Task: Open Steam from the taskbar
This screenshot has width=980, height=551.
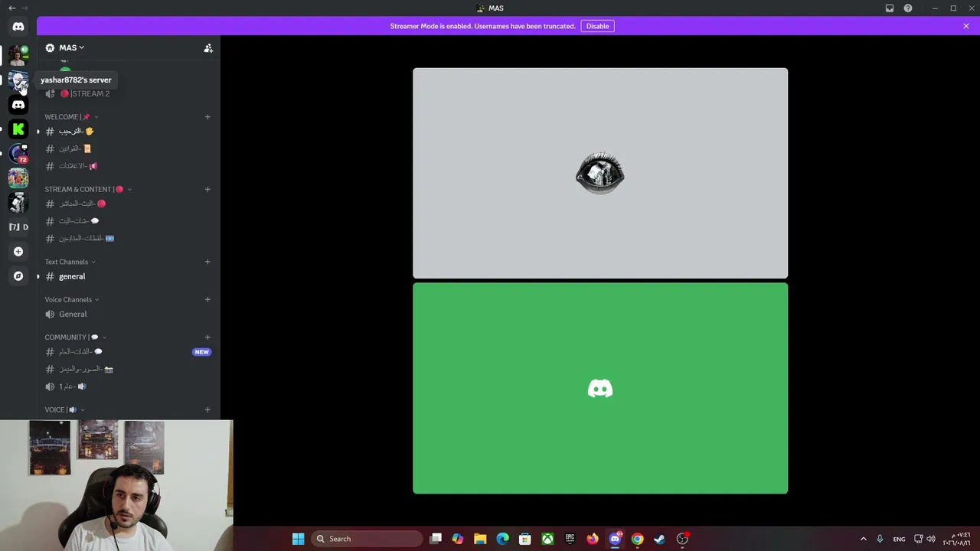Action: click(659, 539)
